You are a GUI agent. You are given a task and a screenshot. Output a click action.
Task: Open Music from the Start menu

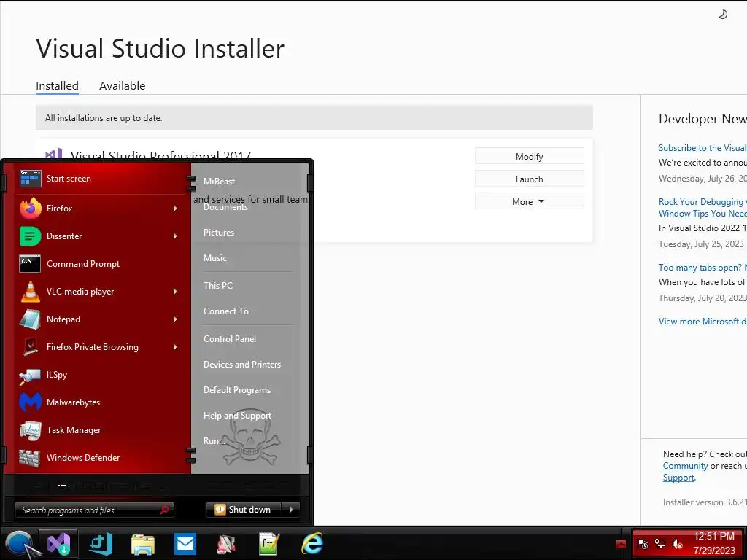[x=215, y=258]
